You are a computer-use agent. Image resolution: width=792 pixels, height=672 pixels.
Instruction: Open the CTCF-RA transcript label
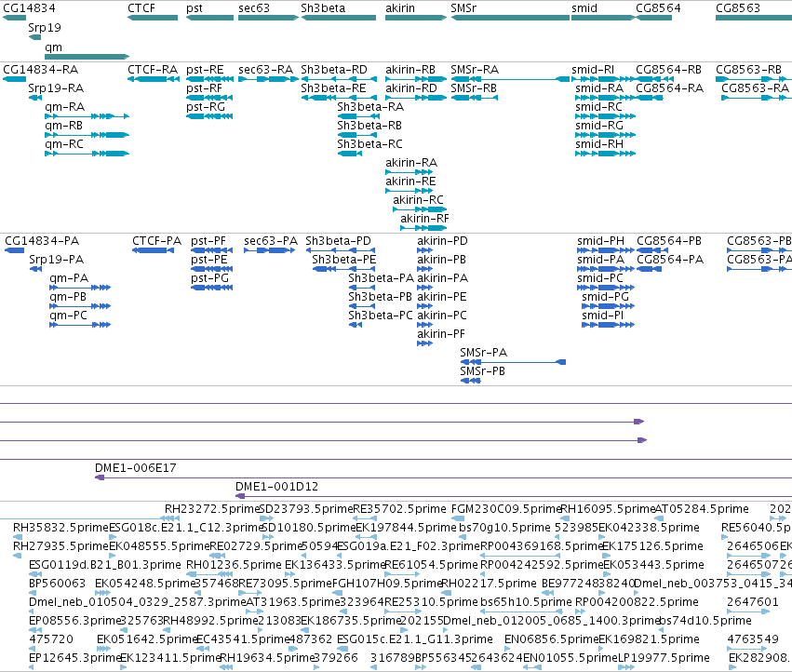pyautogui.click(x=153, y=69)
